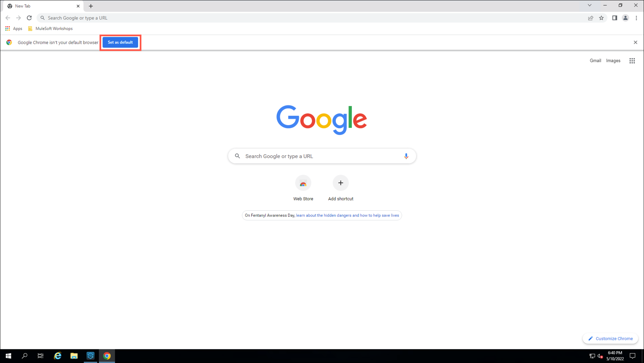
Task: Start voice search with the microphone icon
Action: [406, 156]
